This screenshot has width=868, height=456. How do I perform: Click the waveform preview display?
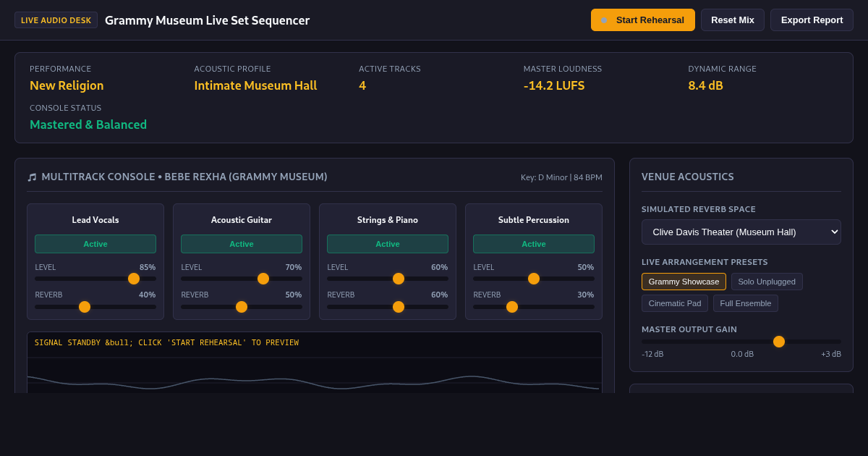(315, 363)
